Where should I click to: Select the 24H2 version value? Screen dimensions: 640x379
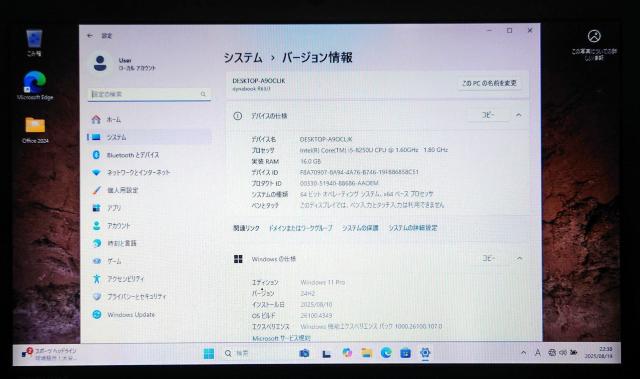tap(307, 293)
